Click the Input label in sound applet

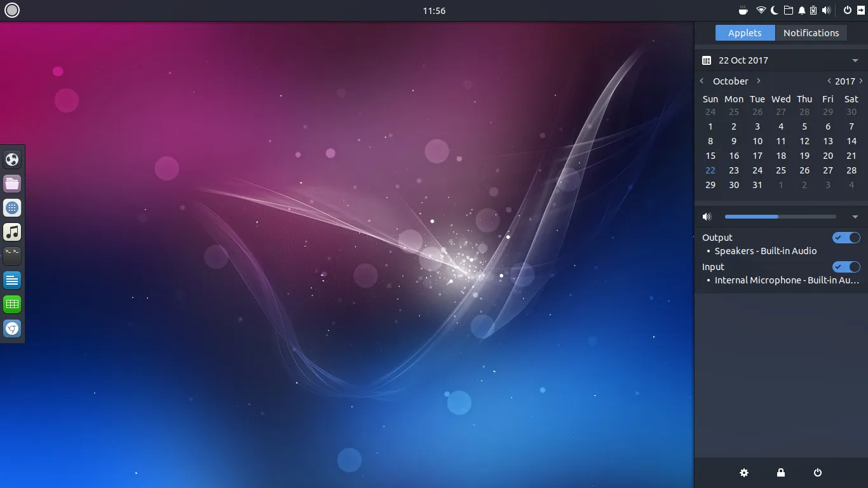713,267
